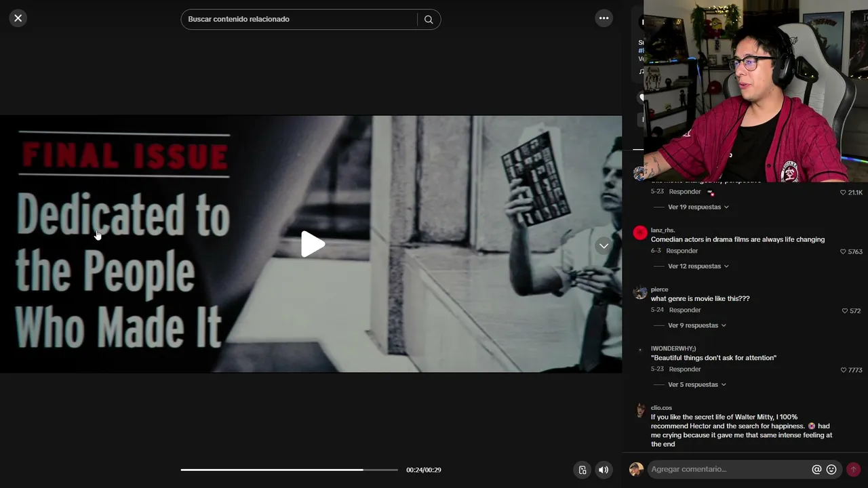Click the '5-24' date on pierce's comment
Viewport: 868px width, 488px height.
(x=657, y=310)
